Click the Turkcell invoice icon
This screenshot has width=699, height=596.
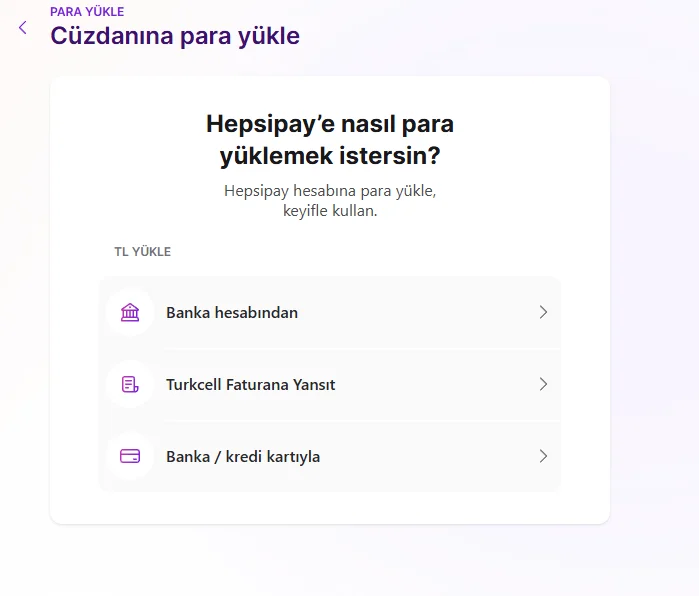130,385
